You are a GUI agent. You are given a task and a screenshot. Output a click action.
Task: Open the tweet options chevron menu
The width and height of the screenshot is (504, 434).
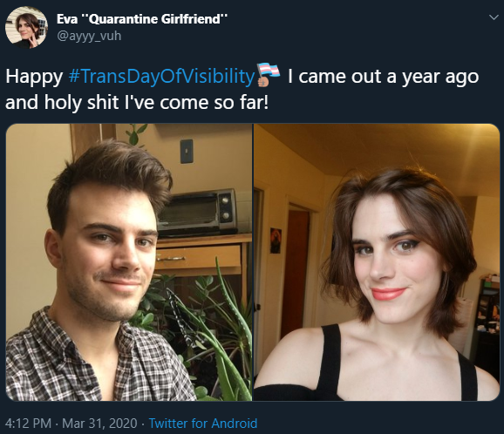(x=494, y=17)
